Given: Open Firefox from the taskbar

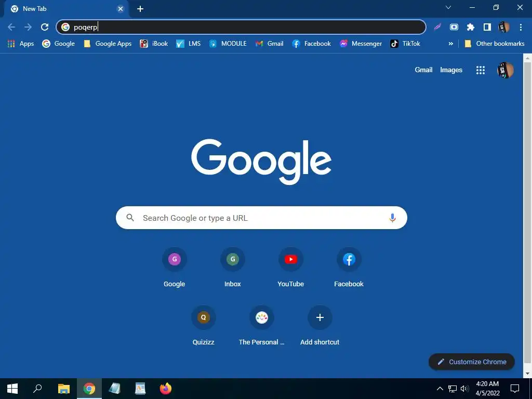Looking at the screenshot, I should [x=166, y=389].
